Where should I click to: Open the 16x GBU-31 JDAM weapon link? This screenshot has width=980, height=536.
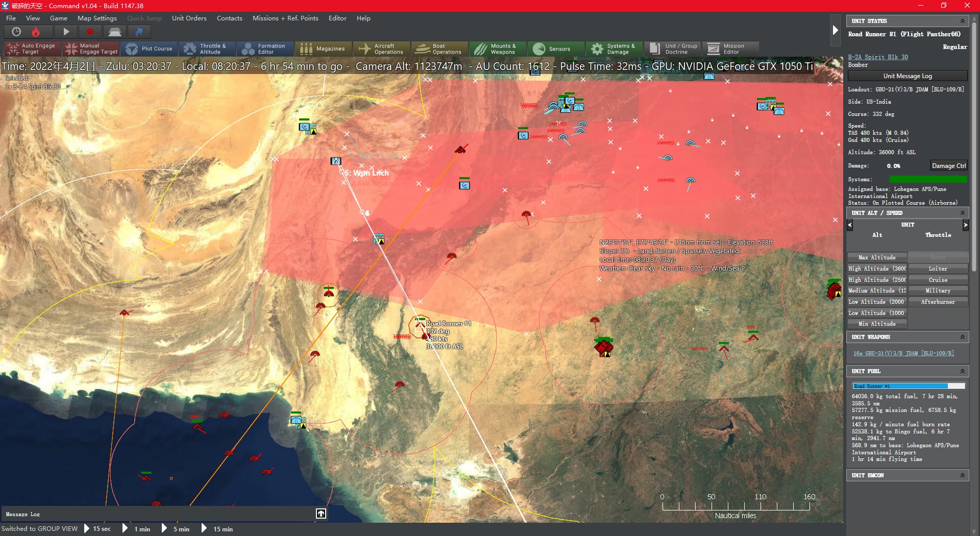(903, 353)
